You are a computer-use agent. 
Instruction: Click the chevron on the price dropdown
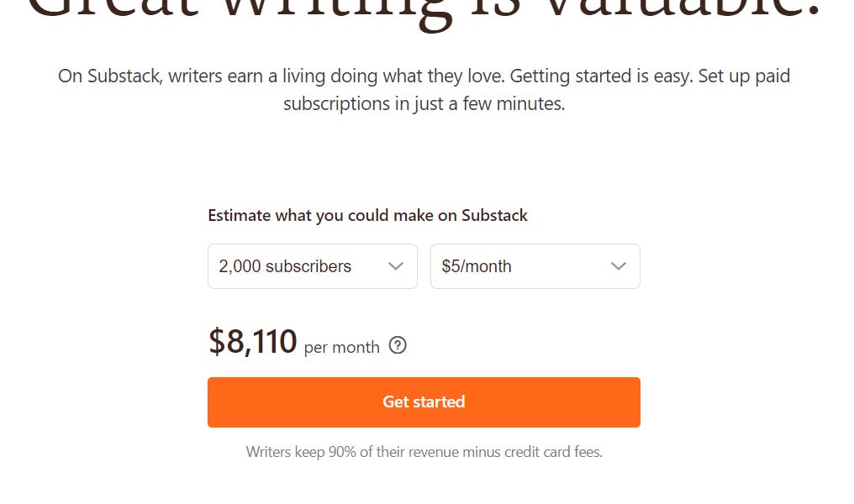tap(618, 266)
